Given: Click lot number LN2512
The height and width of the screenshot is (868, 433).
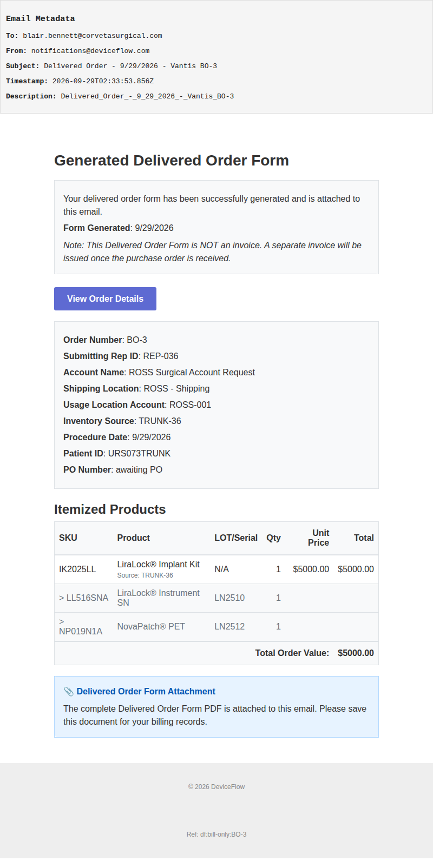Looking at the screenshot, I should 229,626.
